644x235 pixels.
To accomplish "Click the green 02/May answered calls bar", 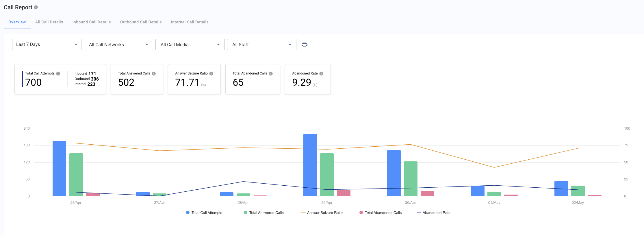I will 578,191.
